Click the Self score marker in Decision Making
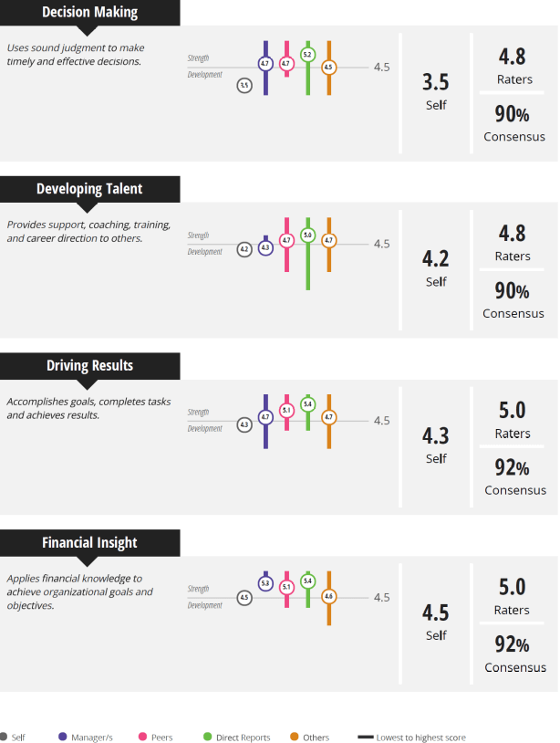The width and height of the screenshot is (560, 743). pyautogui.click(x=244, y=85)
